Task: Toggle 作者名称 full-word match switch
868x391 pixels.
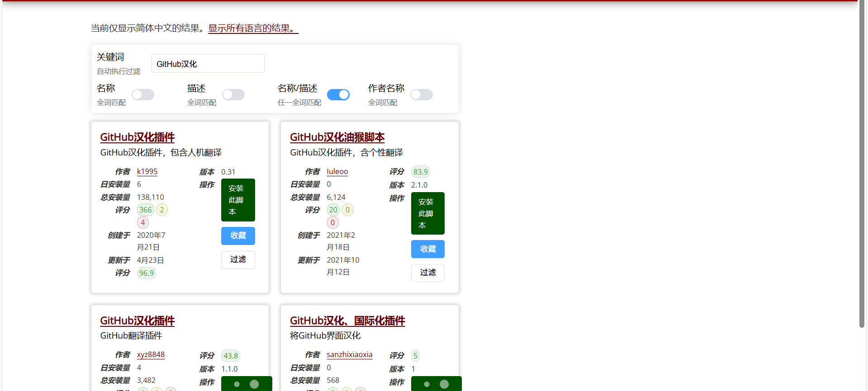Action: pos(422,94)
